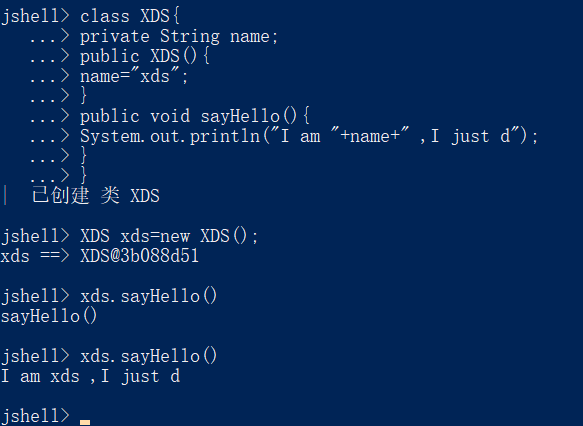Click the last jshell> prompt text at the bottom
The image size is (583, 426).
tap(35, 416)
